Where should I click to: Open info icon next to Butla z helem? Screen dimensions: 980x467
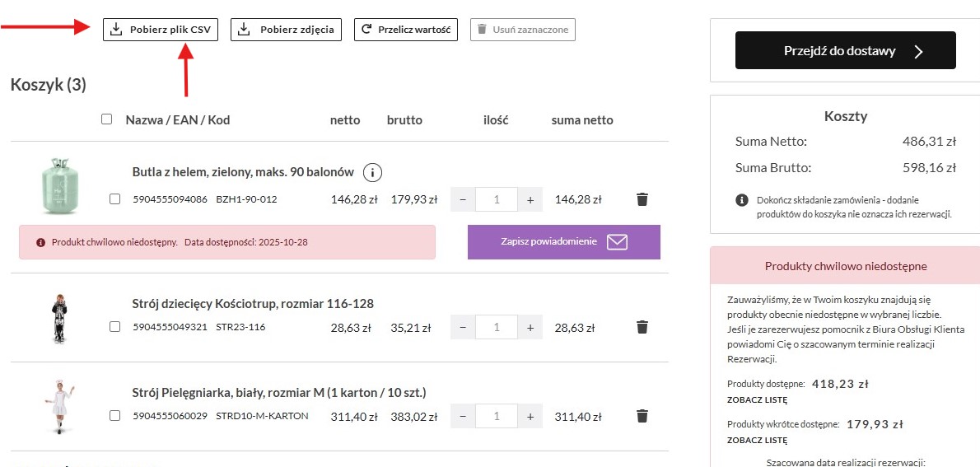tap(373, 172)
